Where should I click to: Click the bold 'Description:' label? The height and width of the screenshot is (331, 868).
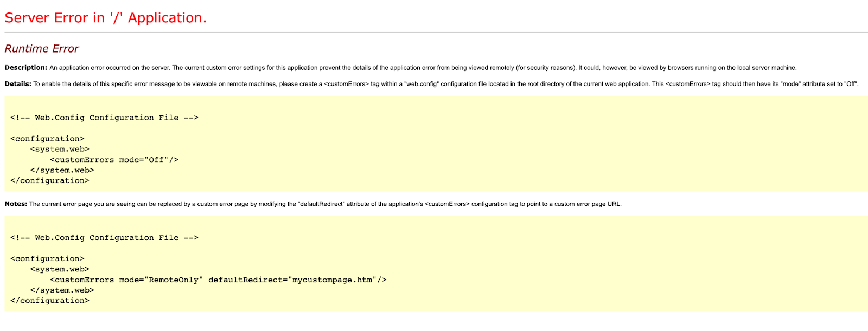click(x=26, y=68)
